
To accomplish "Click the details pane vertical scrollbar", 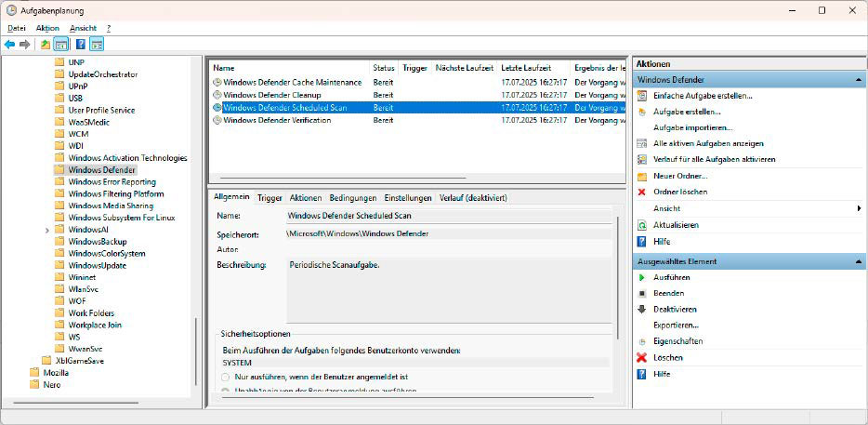I will coord(618,277).
